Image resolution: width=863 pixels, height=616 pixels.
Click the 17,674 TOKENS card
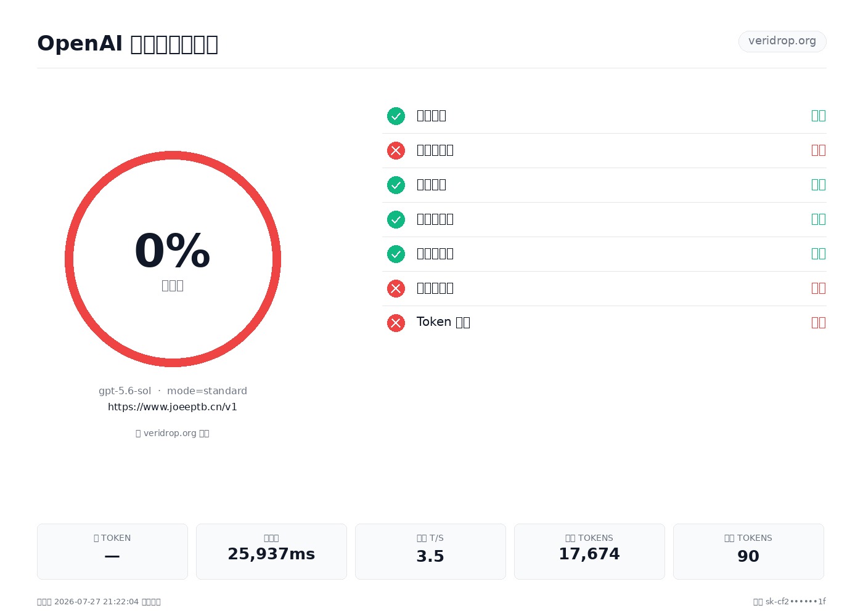[589, 551]
